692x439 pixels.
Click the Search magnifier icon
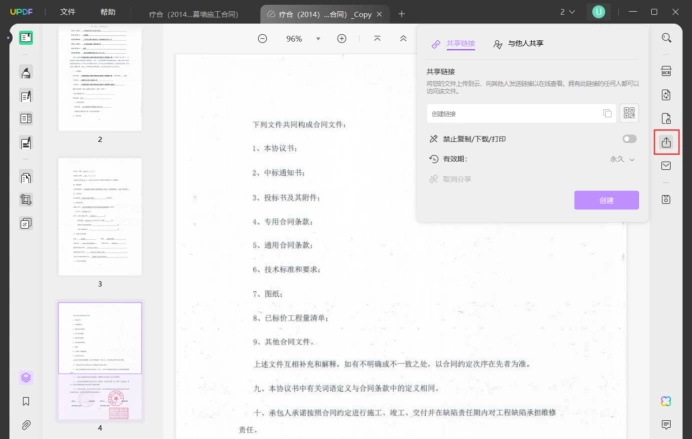tap(666, 38)
